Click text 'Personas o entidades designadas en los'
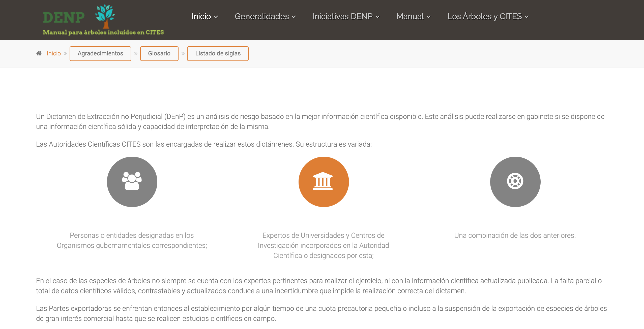 click(132, 235)
